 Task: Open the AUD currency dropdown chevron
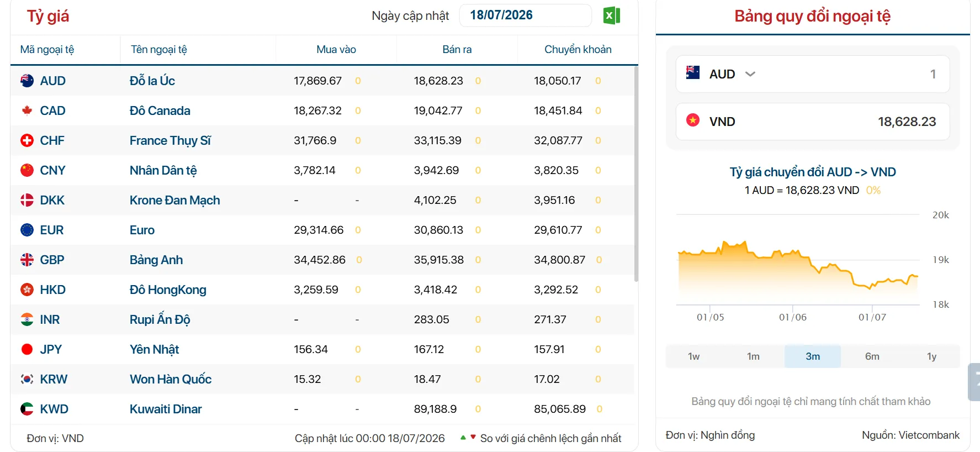tap(750, 74)
